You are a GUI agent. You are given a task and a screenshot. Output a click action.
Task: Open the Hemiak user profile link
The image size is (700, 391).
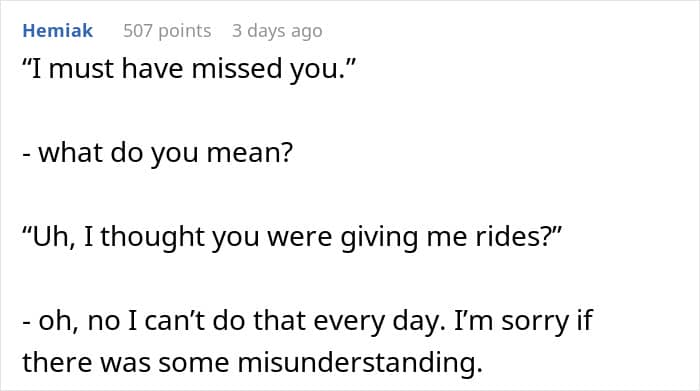point(58,31)
